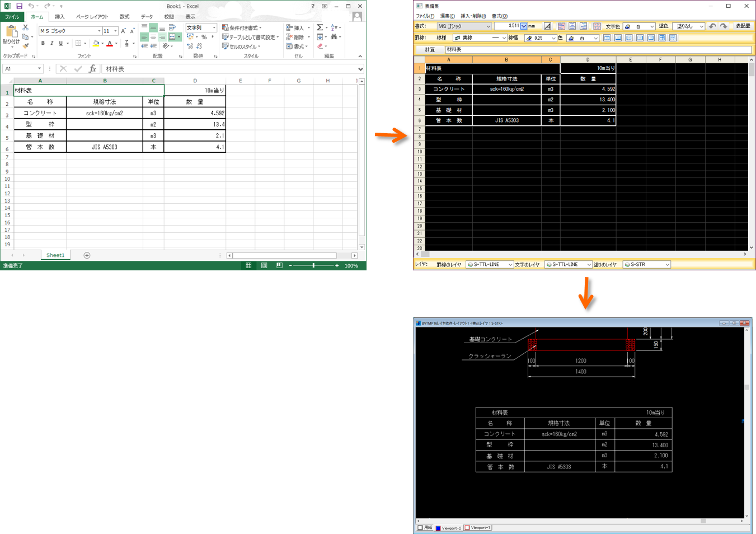The height and width of the screenshot is (534, 756).
Task: Open the 挿入・削除 menu in 表編集
Action: click(473, 16)
